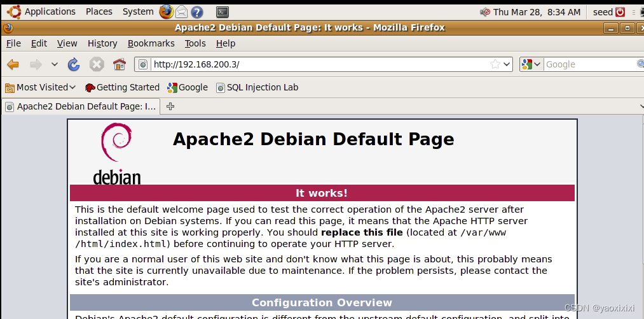The image size is (644, 319).
Task: Click the Google search engine icon
Action: 526,64
